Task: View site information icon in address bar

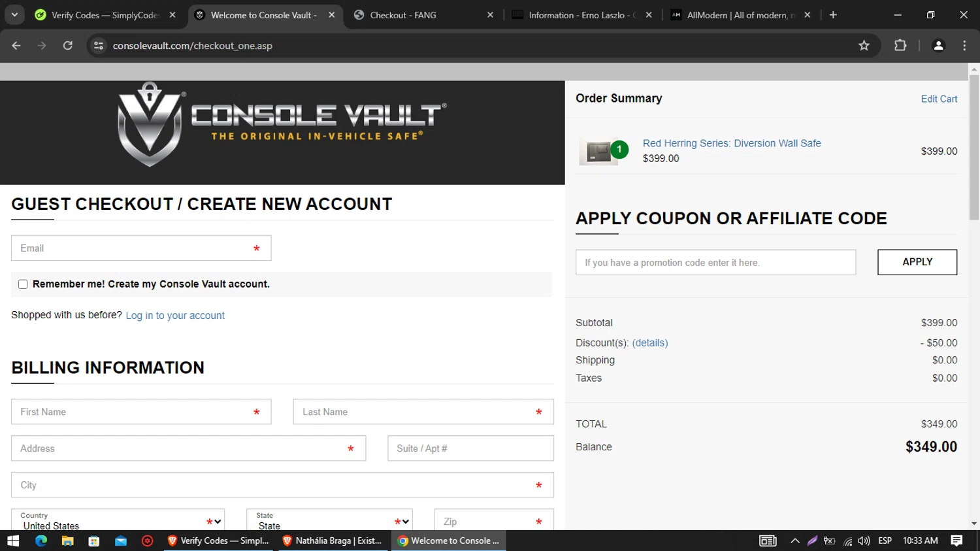Action: coord(99,46)
